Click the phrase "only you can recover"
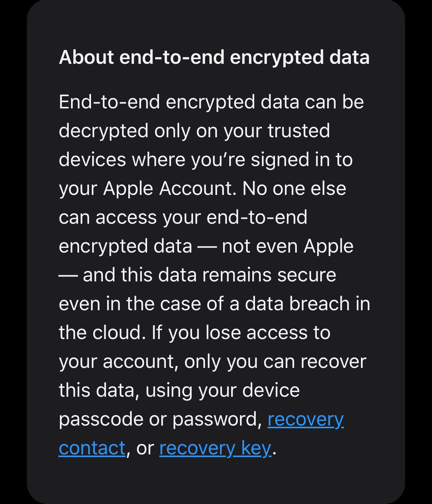The height and width of the screenshot is (504, 432). [x=275, y=361]
